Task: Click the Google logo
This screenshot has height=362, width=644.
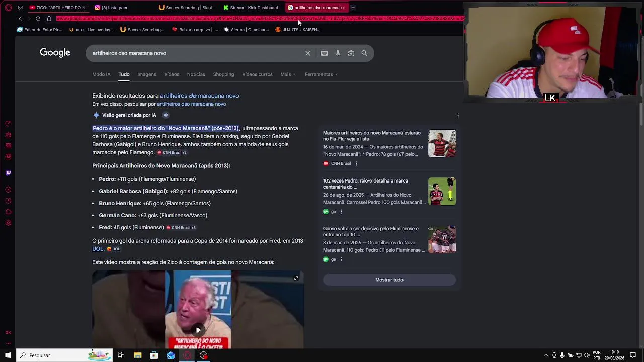Action: [55, 53]
